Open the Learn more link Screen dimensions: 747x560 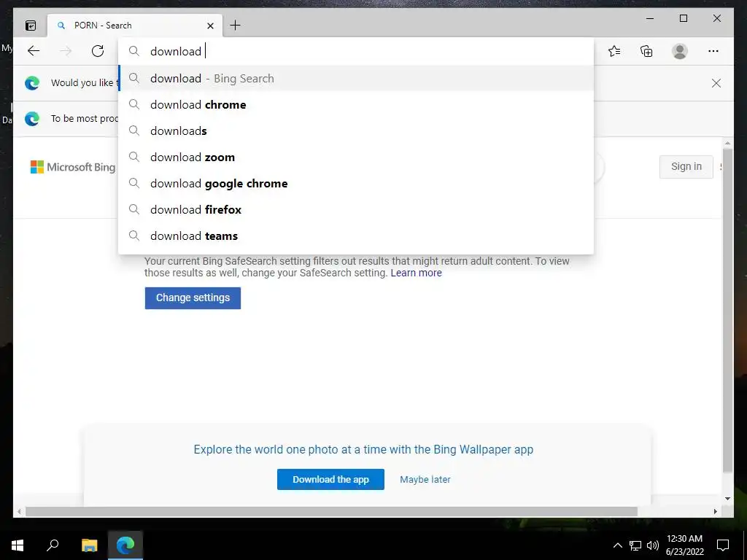pos(416,273)
